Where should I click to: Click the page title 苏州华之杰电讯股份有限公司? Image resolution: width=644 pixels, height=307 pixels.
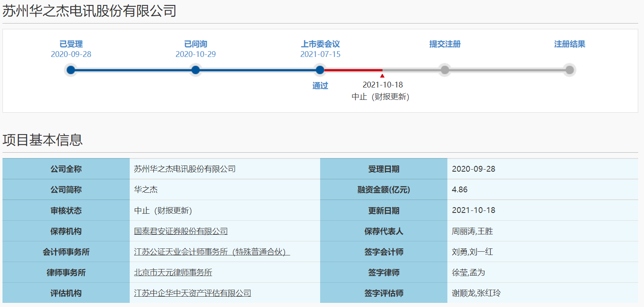coord(89,11)
